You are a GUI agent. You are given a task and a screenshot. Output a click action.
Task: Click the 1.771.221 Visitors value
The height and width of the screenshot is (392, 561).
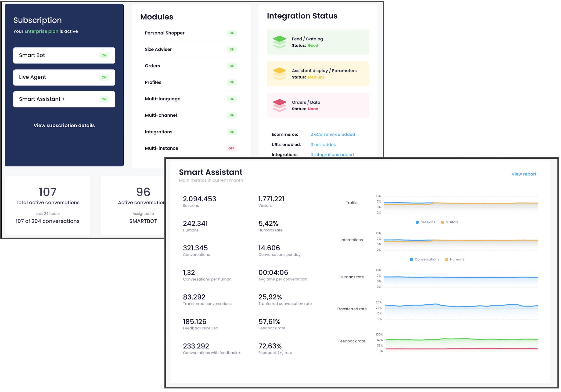tap(271, 199)
